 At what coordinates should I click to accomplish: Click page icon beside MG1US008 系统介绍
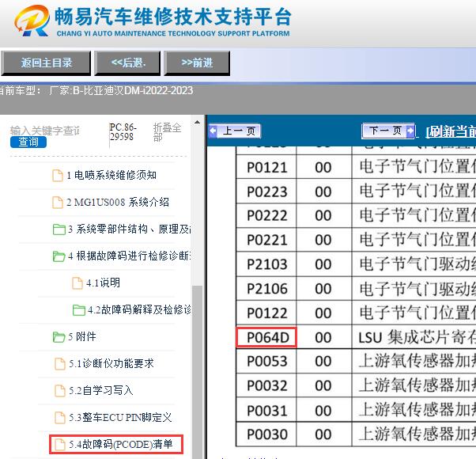point(58,203)
